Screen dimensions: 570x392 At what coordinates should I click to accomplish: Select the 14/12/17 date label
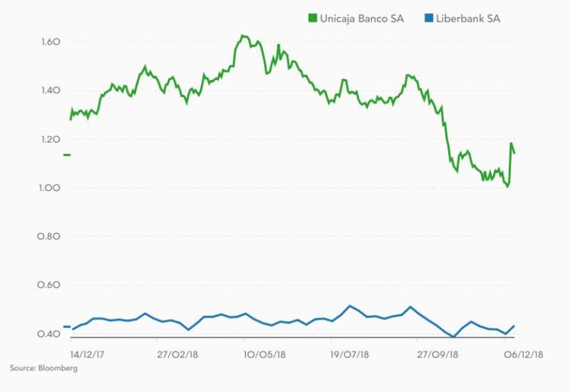(x=87, y=354)
